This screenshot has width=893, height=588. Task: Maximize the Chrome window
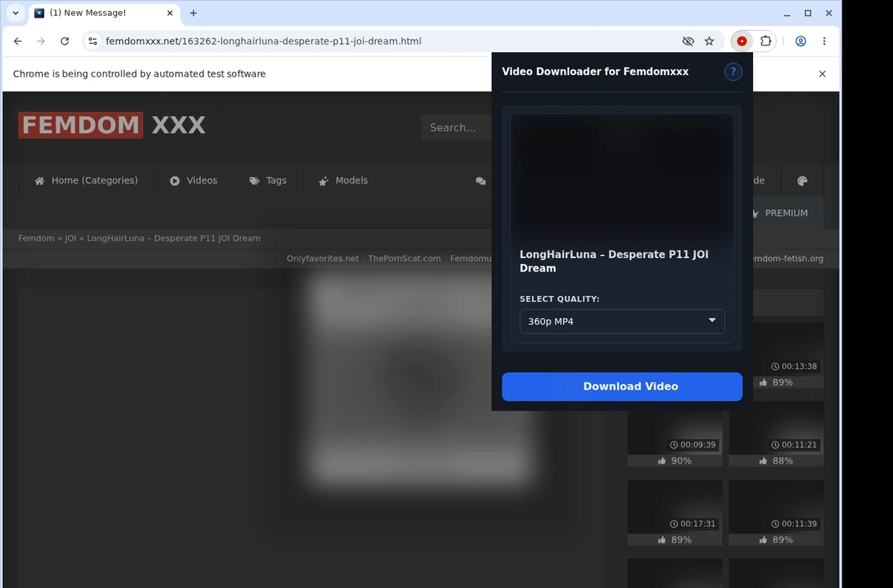[x=808, y=13]
